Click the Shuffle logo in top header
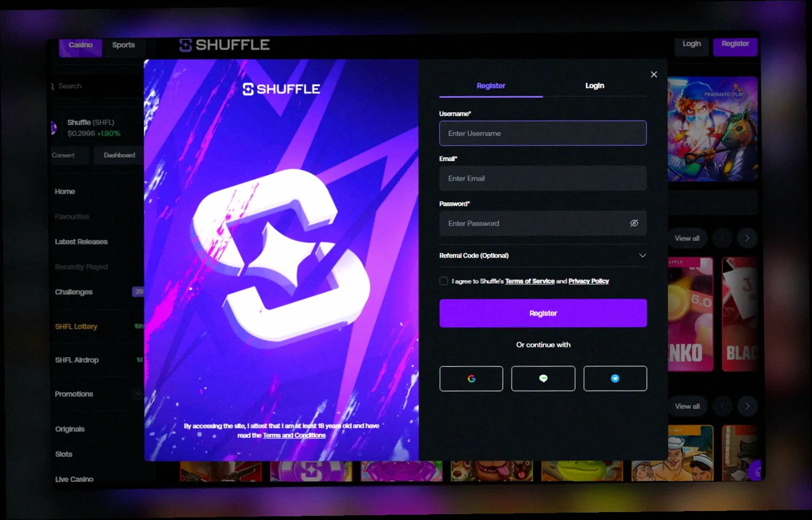Screen dimensions: 812x520 [224, 45]
